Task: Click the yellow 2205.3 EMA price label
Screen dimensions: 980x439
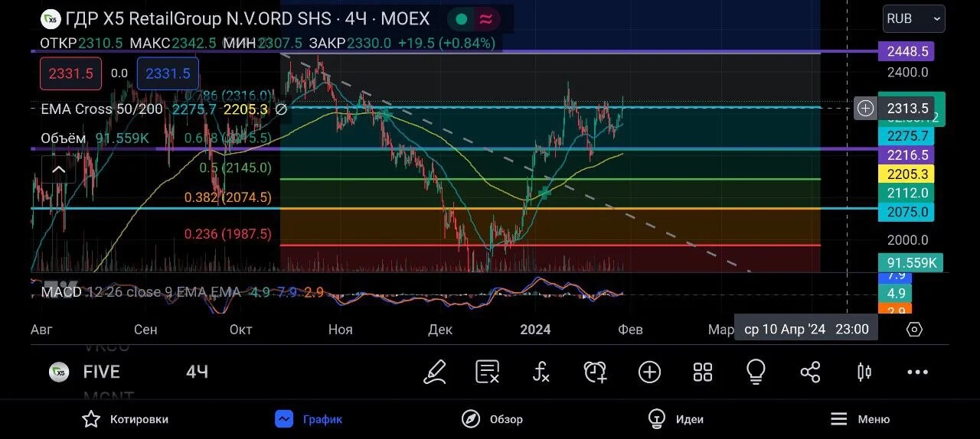Action: click(907, 174)
